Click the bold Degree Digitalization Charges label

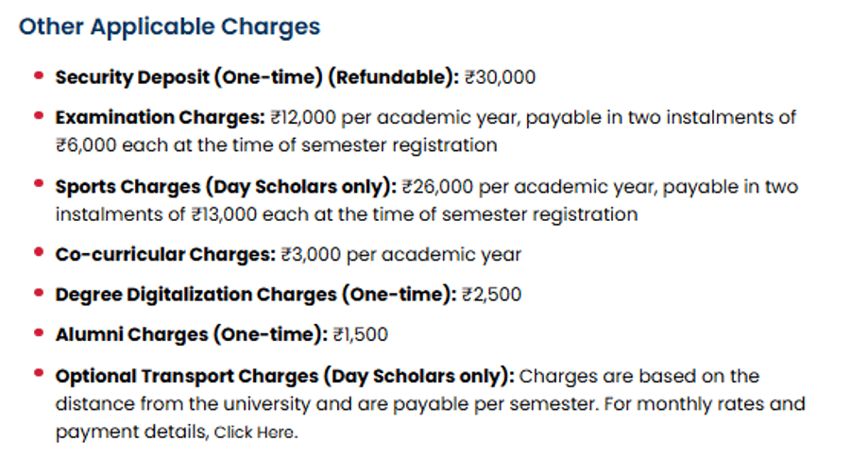pos(256,295)
